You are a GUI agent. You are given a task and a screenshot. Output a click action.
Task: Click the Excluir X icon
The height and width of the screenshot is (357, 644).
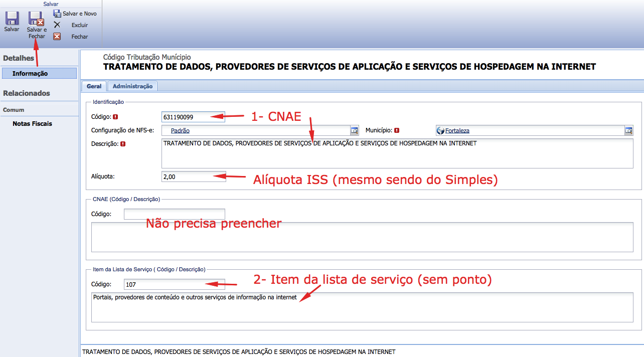tap(57, 25)
